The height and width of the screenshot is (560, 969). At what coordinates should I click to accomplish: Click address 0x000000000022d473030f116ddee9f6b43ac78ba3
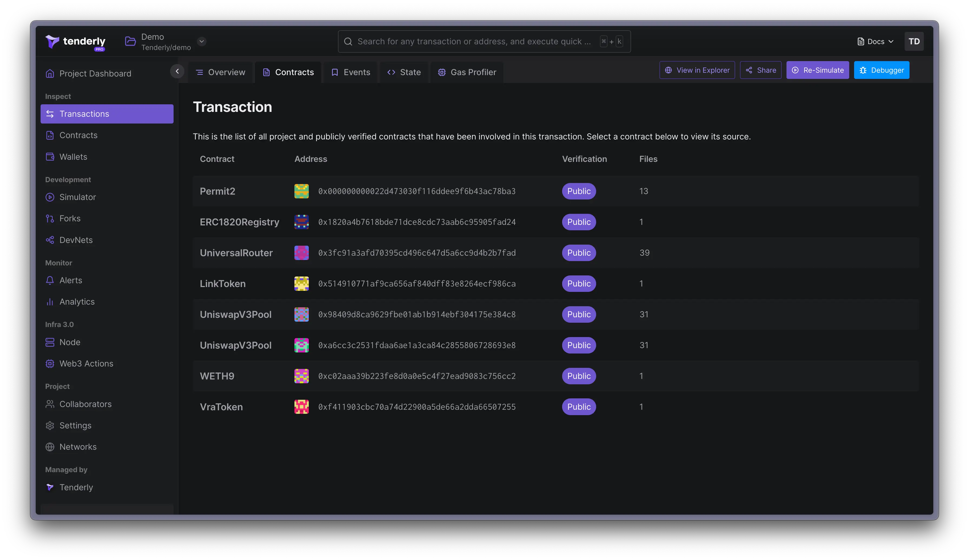point(417,191)
